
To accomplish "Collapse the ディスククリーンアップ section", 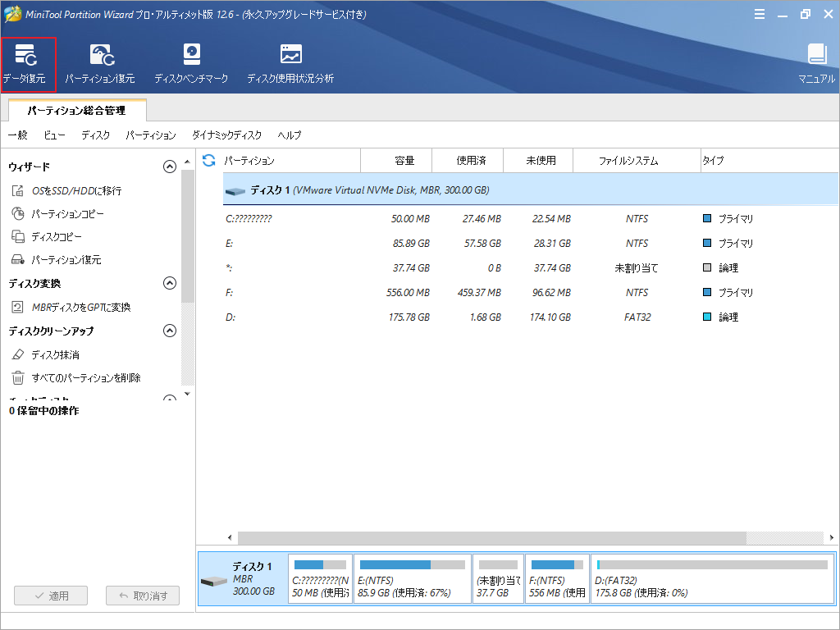I will [170, 331].
